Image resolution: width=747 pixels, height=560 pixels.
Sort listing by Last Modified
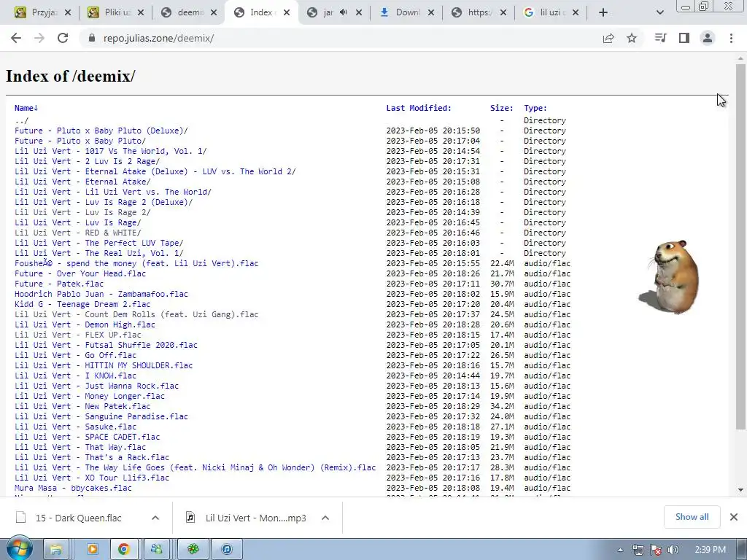point(419,108)
